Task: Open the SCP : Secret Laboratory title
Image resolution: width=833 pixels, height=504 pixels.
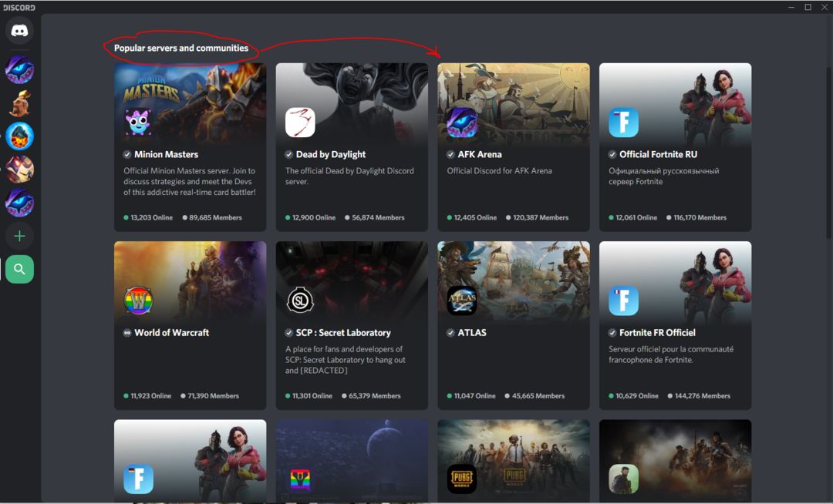Action: point(343,333)
